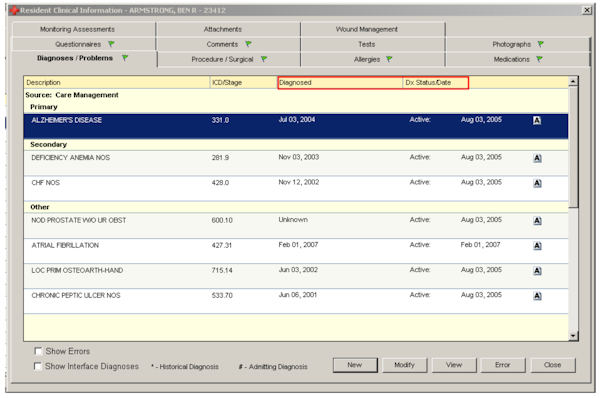Click the Modify button
The width and height of the screenshot is (600, 398).
tap(404, 365)
